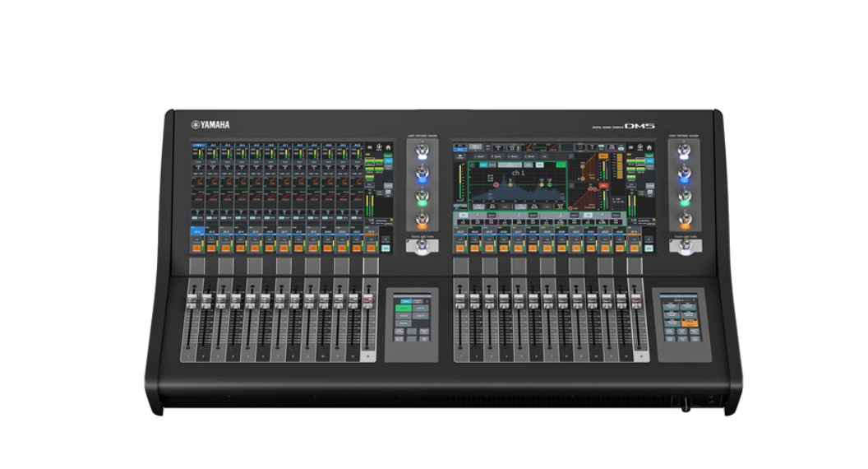Grab fader 1 cap in the left fader bank
This screenshot has width=868, height=469.
192,301
